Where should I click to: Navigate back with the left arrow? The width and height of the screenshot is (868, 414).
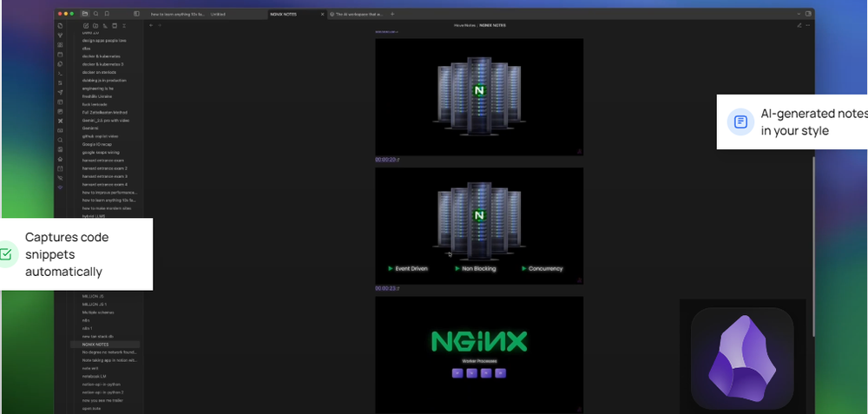[x=151, y=25]
